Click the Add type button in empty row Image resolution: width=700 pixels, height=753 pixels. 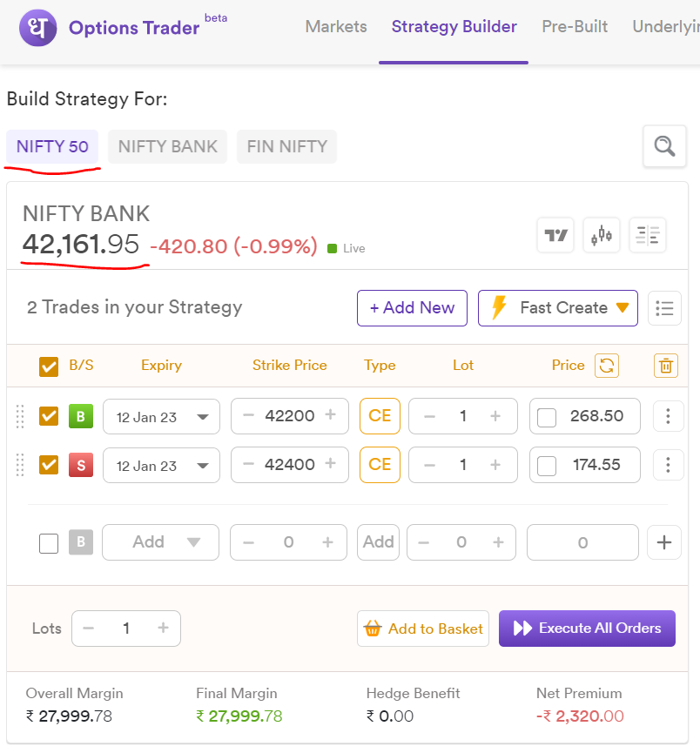[x=378, y=542]
